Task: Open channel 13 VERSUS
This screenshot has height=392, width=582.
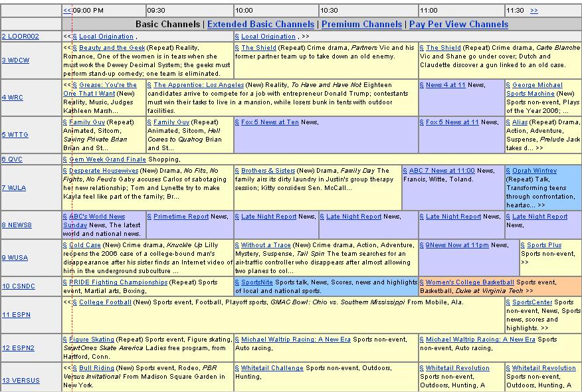Action: (21, 381)
